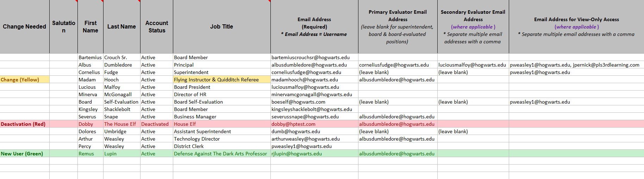Click the Defense Against The Dark Arts Professor cell
Screen dimensions: 644x179
tap(220, 154)
